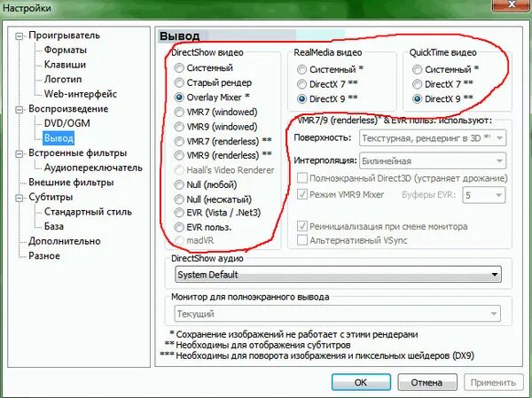Image resolution: width=532 pixels, height=398 pixels.
Task: Close the Настройки window
Action: 511,4
